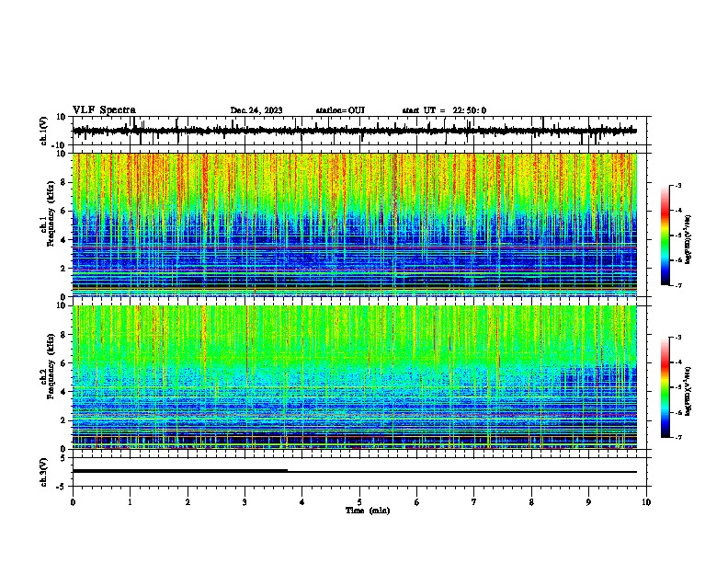Screen dimensions: 728x563
Task: Click inside the ch.2 spectrogram panel
Action: [x=355, y=377]
